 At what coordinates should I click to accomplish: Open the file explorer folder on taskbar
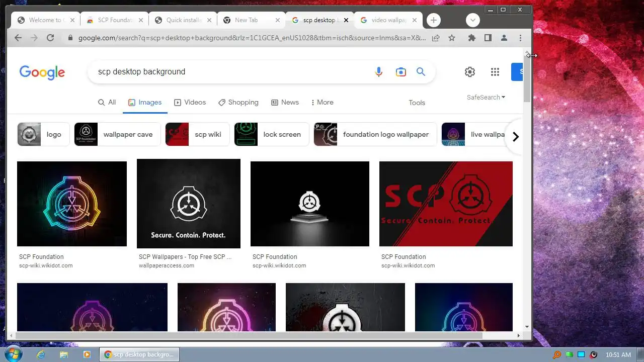point(64,354)
